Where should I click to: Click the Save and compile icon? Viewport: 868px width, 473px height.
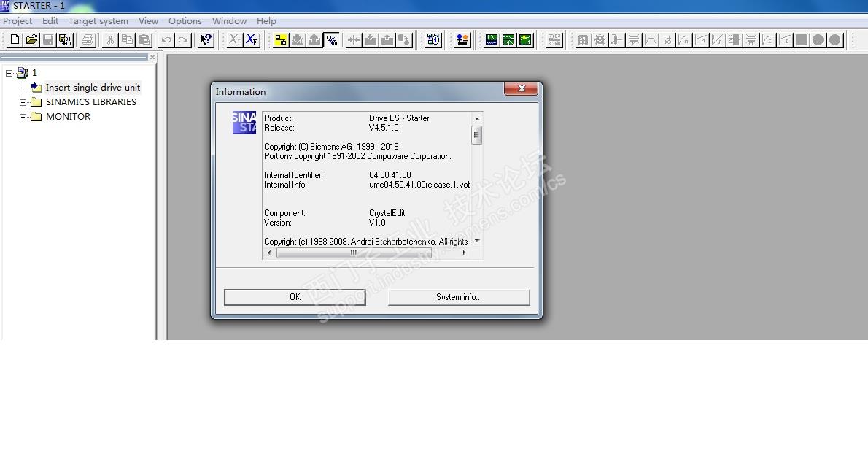pyautogui.click(x=65, y=40)
